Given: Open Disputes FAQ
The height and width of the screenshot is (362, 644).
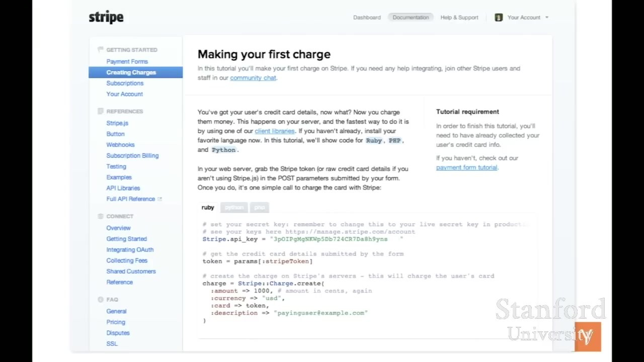Looking at the screenshot, I should tap(118, 333).
